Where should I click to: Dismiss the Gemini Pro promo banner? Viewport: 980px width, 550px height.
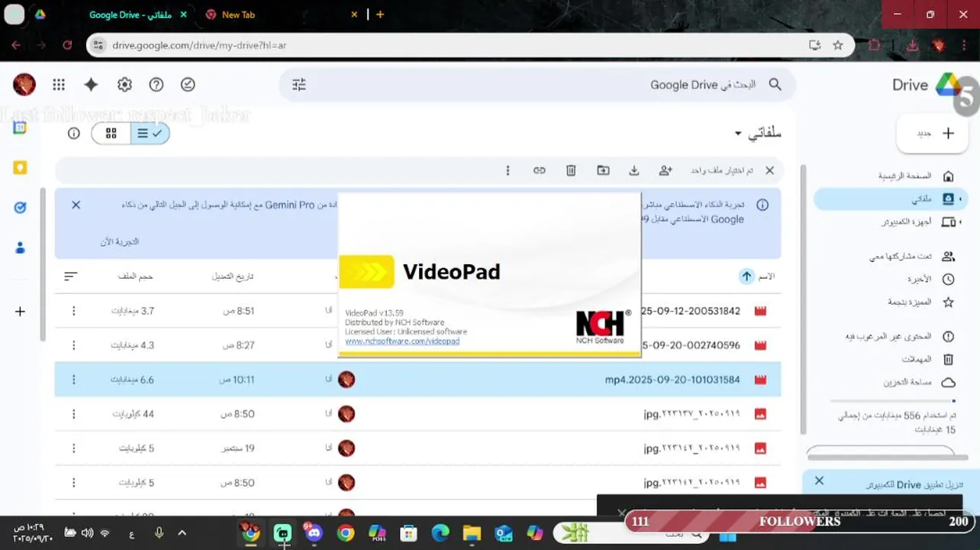(x=76, y=205)
